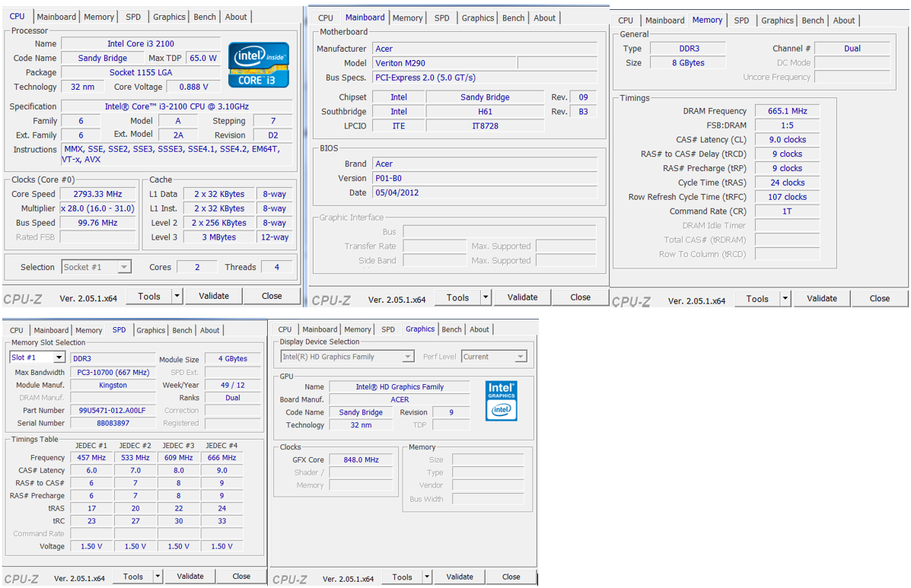Switch to Mainboard tab in the CPU window
Screen dimensions: 911x588
click(x=56, y=17)
